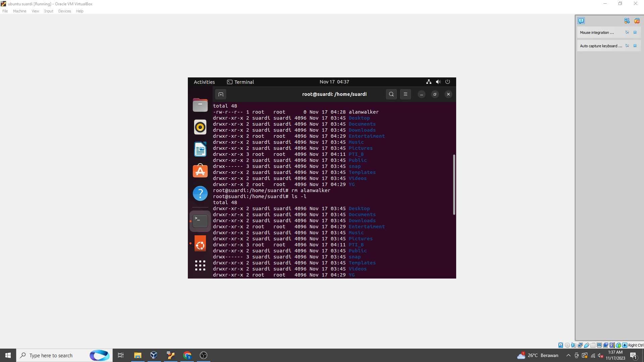Click the USB devices status icon
The width and height of the screenshot is (644, 362).
tap(587, 345)
